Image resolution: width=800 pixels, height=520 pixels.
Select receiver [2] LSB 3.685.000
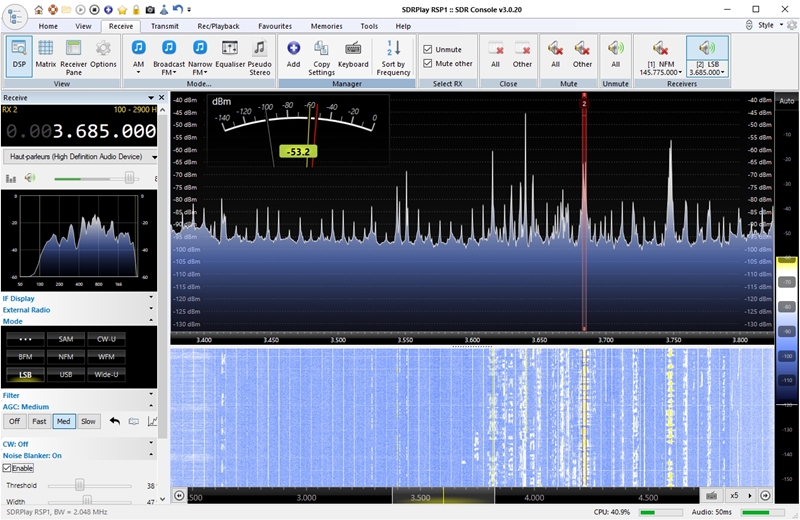pyautogui.click(x=707, y=57)
